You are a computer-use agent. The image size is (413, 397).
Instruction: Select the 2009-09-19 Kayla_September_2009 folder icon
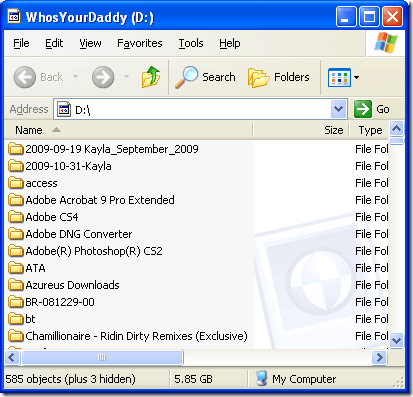[16, 149]
